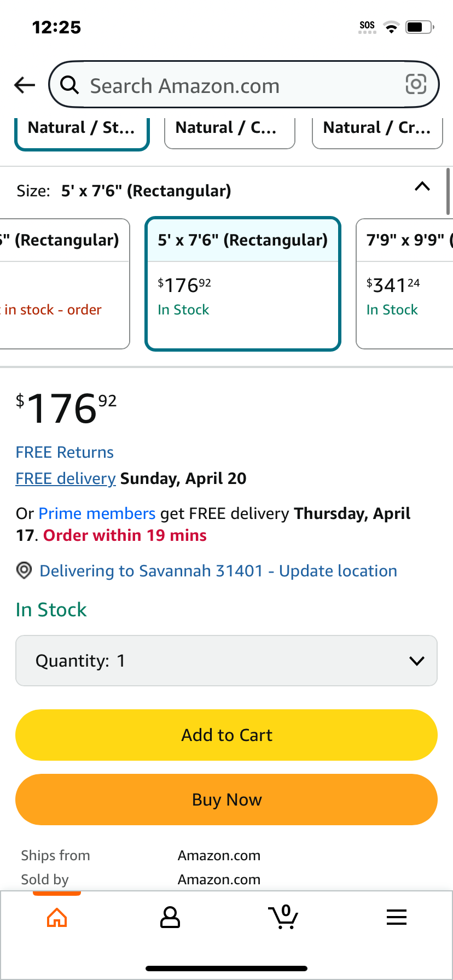This screenshot has height=980, width=453.
Task: Add the rug to cart
Action: [x=226, y=735]
